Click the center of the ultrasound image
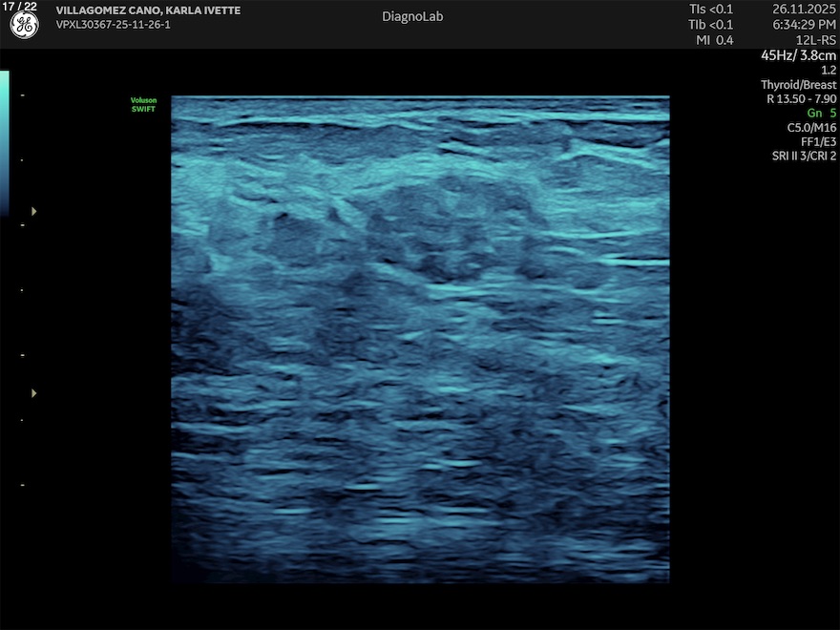This screenshot has height=630, width=840. pos(420,339)
